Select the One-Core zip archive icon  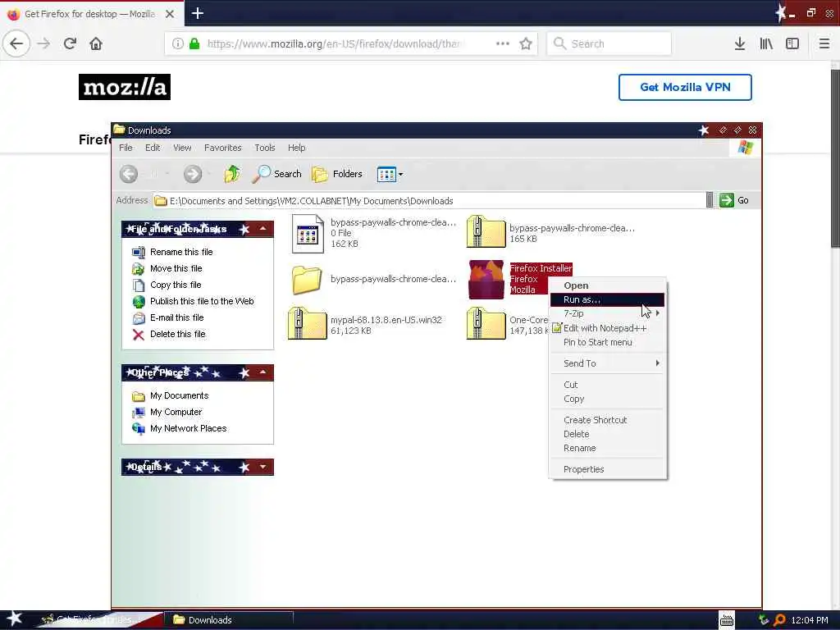(x=486, y=323)
